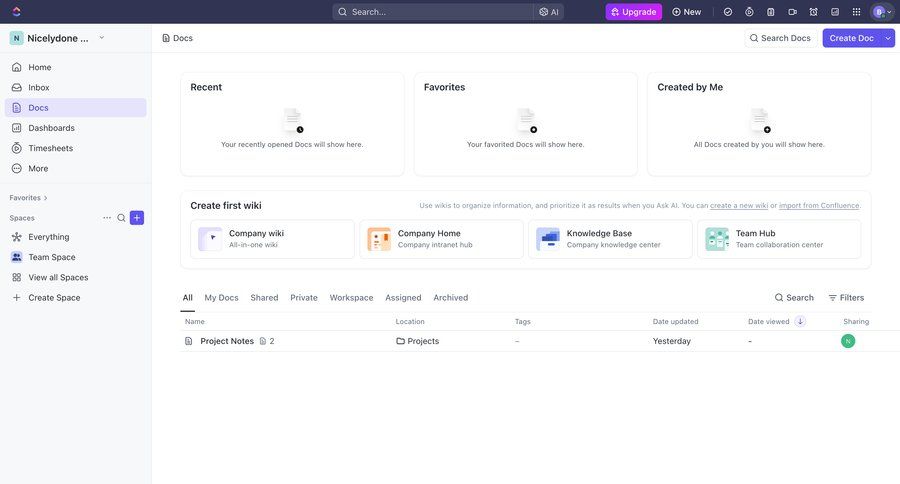This screenshot has width=900, height=484.
Task: Switch to the Assigned tab
Action: pos(403,297)
